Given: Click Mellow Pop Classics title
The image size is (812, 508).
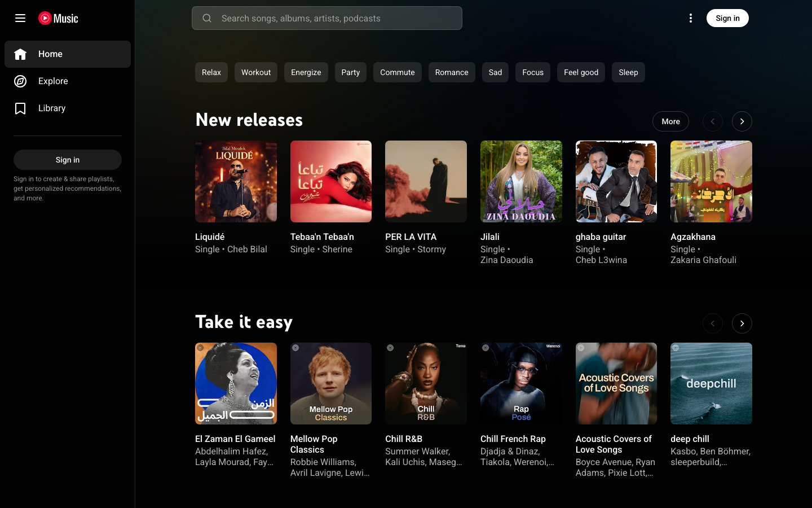Looking at the screenshot, I should (314, 444).
